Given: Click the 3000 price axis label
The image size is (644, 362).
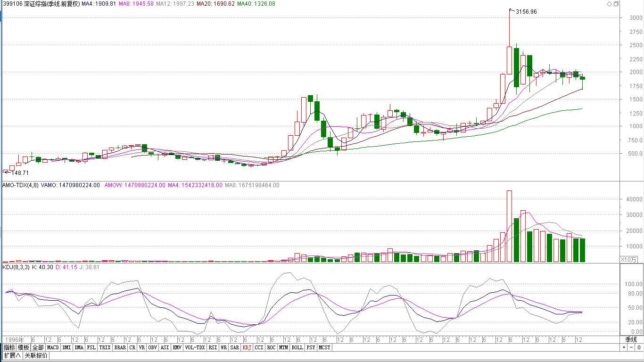Looking at the screenshot, I should (x=635, y=18).
